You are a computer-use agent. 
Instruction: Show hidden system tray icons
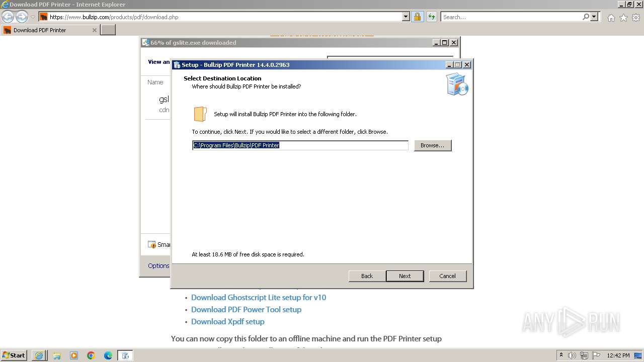(561, 355)
